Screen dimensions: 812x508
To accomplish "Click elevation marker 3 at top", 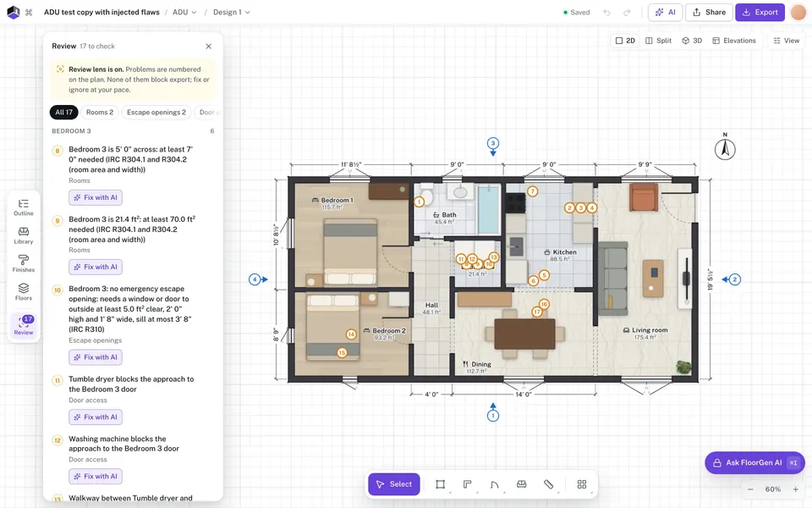I will pos(493,144).
